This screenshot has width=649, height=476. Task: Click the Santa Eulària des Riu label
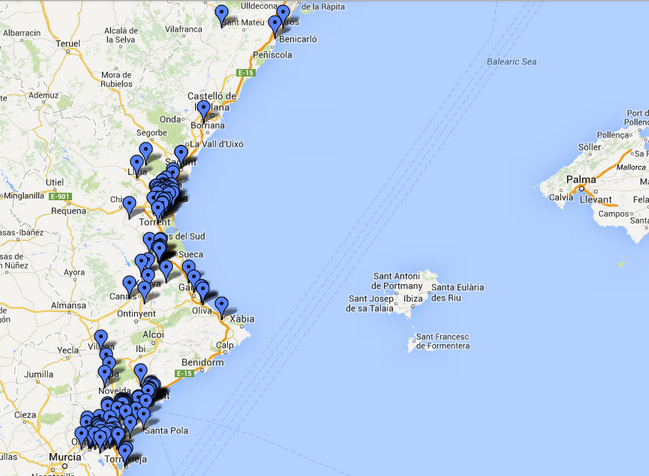click(457, 293)
